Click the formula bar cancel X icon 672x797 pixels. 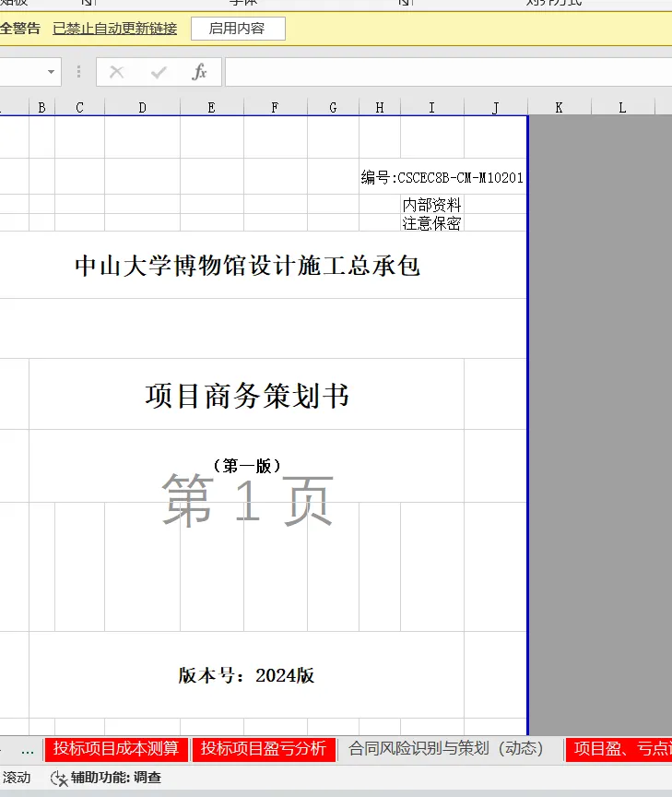[117, 72]
